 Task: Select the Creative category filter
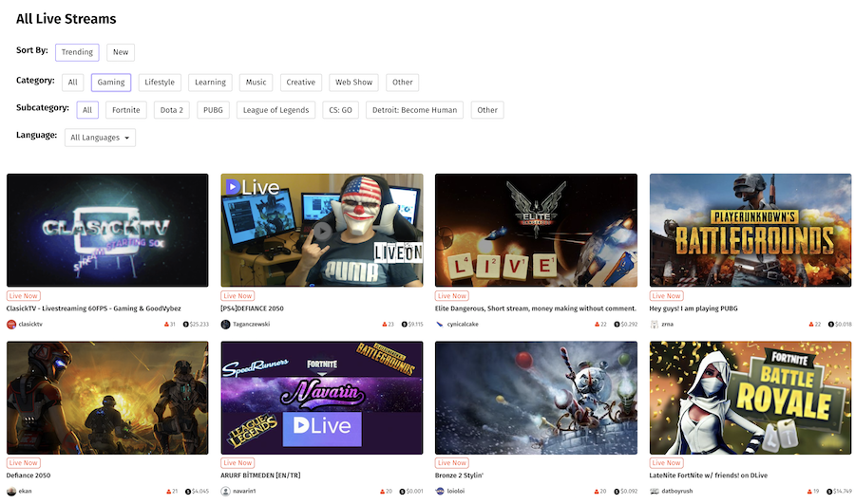coord(301,83)
